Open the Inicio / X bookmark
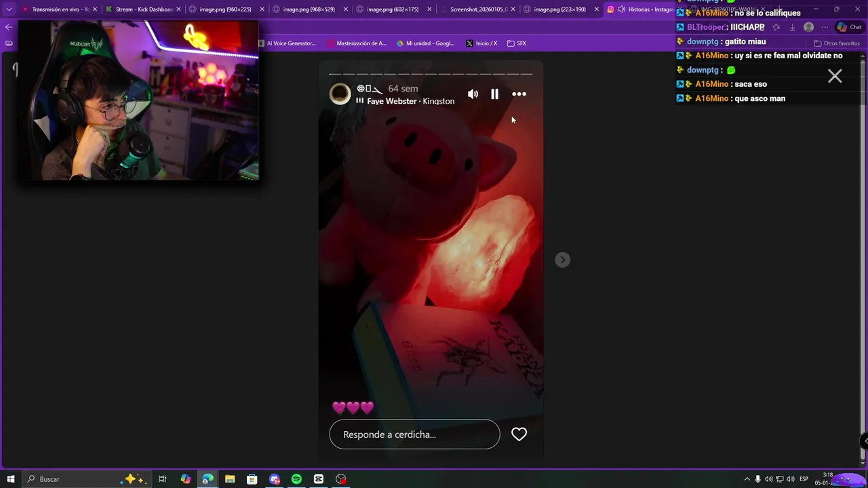Image resolution: width=868 pixels, height=488 pixels. pyautogui.click(x=481, y=43)
